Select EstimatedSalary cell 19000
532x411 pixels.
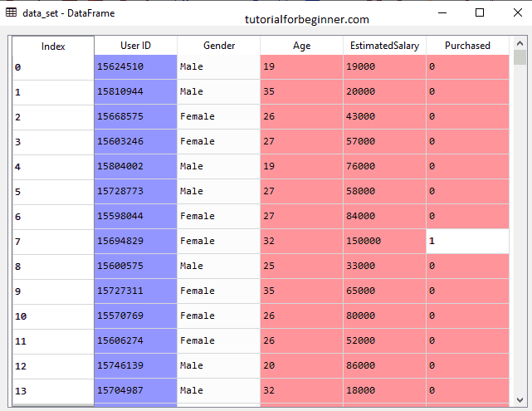click(385, 67)
